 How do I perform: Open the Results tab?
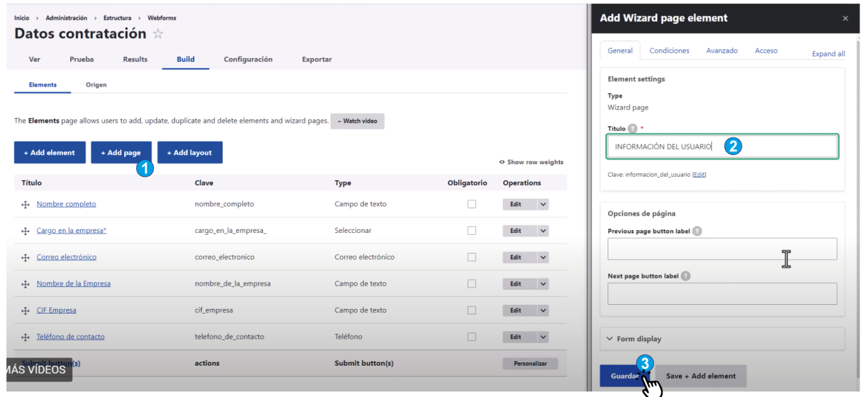pos(136,59)
